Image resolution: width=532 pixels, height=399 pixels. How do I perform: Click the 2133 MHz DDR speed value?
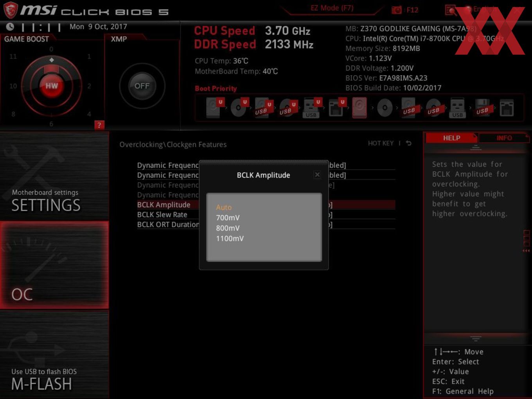point(289,44)
